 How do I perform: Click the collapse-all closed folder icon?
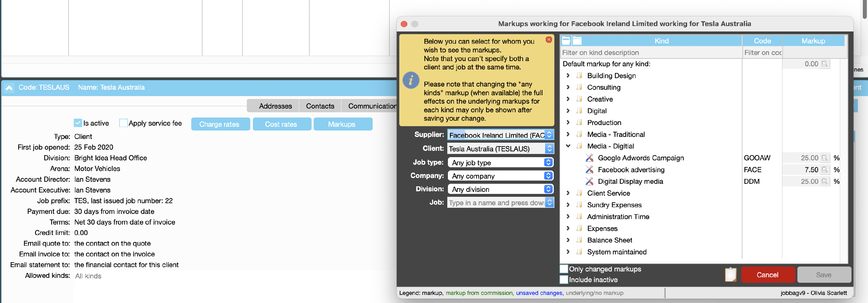coord(577,41)
